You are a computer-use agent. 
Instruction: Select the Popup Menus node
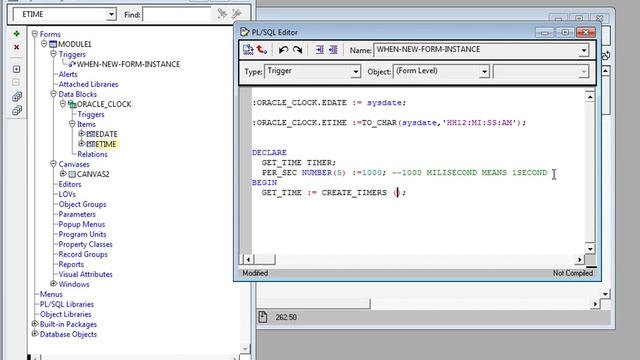[x=82, y=224]
